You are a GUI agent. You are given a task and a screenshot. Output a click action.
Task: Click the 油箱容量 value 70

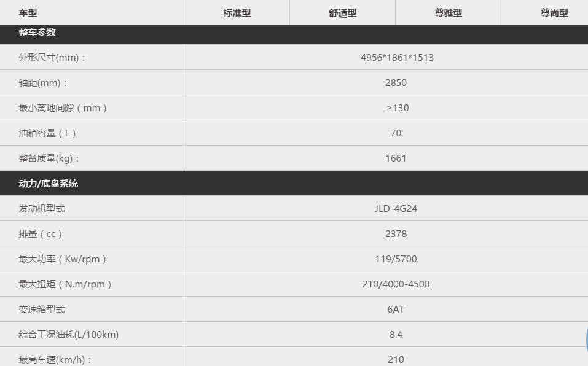pyautogui.click(x=396, y=133)
